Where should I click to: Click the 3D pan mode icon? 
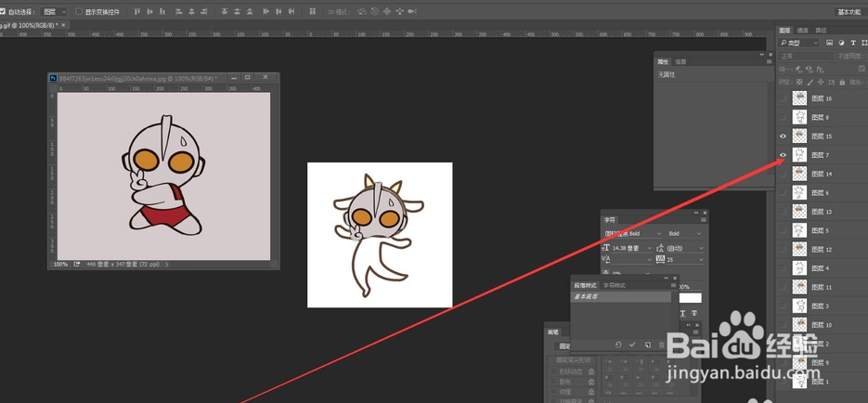point(387,12)
